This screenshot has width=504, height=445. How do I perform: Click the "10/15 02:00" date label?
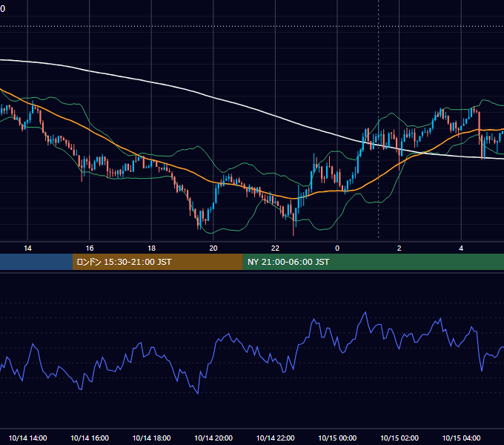pyautogui.click(x=399, y=438)
